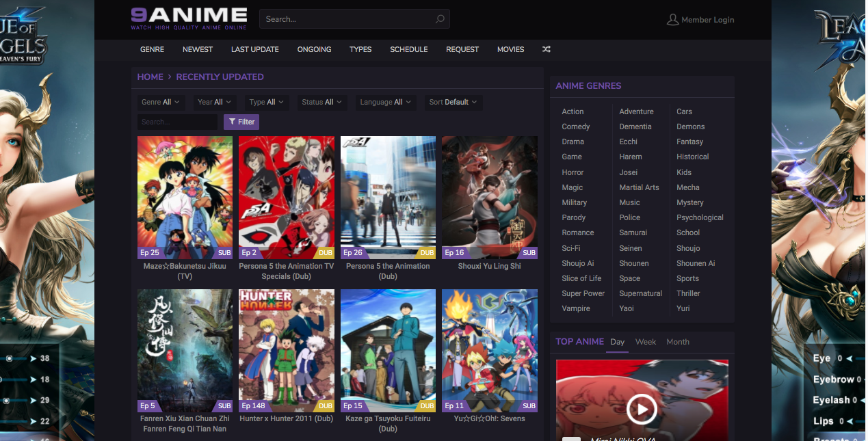The image size is (868, 441).
Task: Open the Sort Default dropdown
Action: (453, 102)
